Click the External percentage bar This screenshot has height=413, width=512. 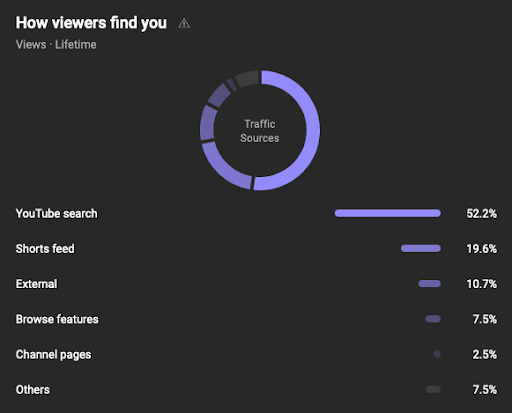tap(430, 284)
